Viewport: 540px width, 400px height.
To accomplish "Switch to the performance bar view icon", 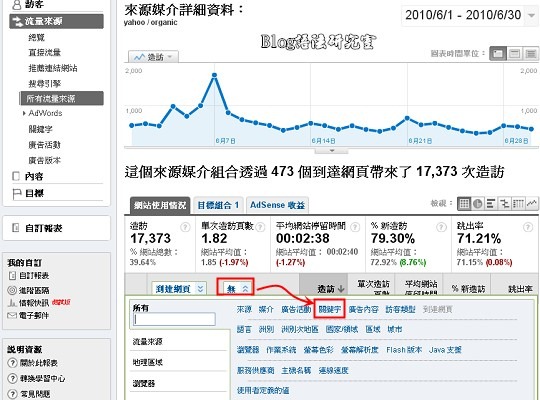I will tap(491, 204).
